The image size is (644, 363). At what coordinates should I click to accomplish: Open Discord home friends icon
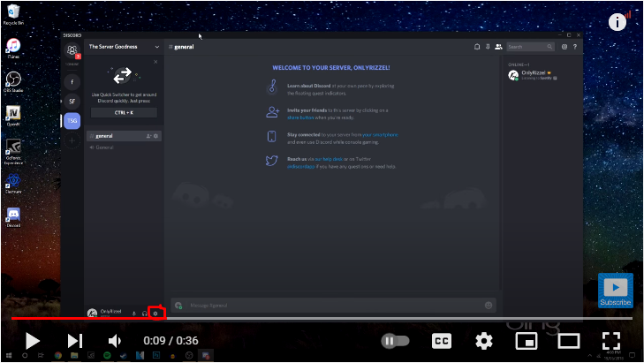coord(72,50)
